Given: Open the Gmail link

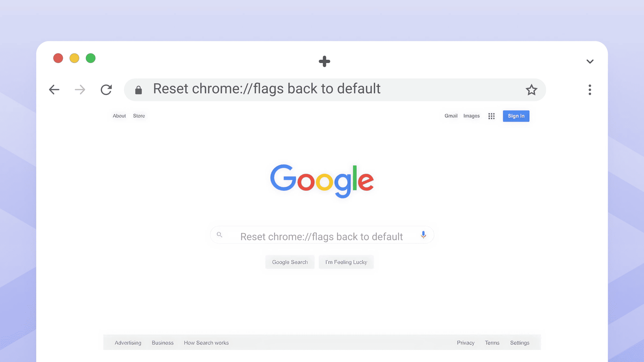Looking at the screenshot, I should point(451,116).
